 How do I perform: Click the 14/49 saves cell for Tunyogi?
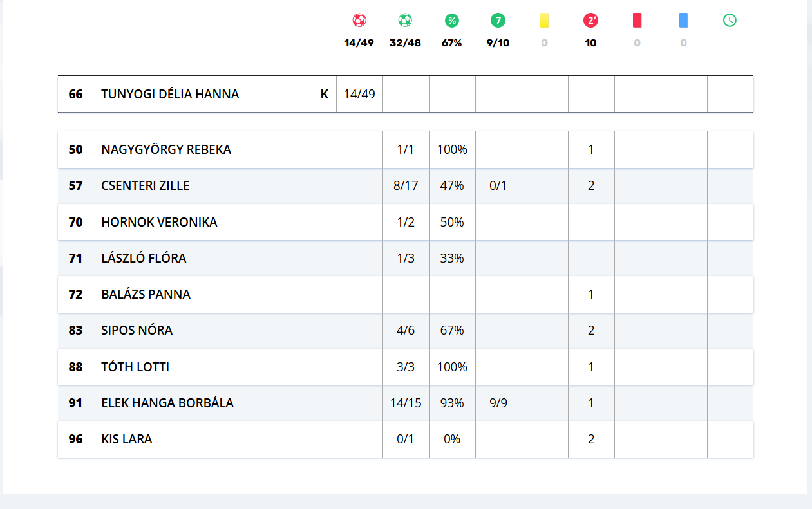(x=359, y=94)
